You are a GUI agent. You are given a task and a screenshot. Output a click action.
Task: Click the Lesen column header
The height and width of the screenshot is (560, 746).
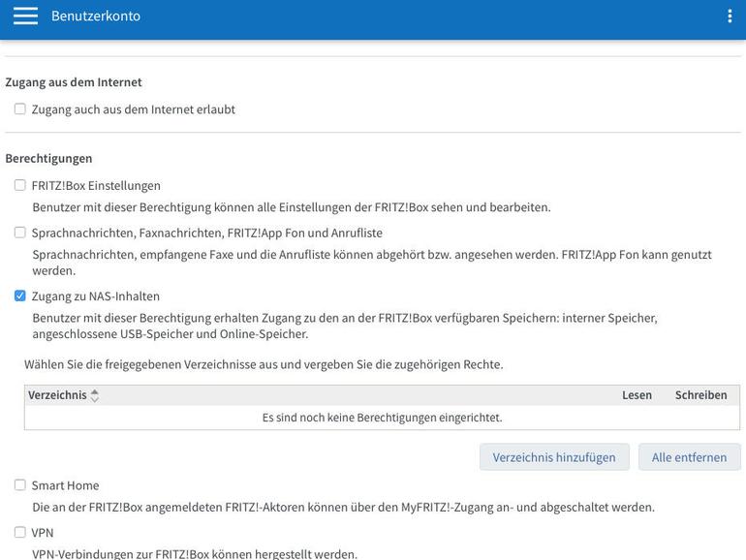pos(637,395)
